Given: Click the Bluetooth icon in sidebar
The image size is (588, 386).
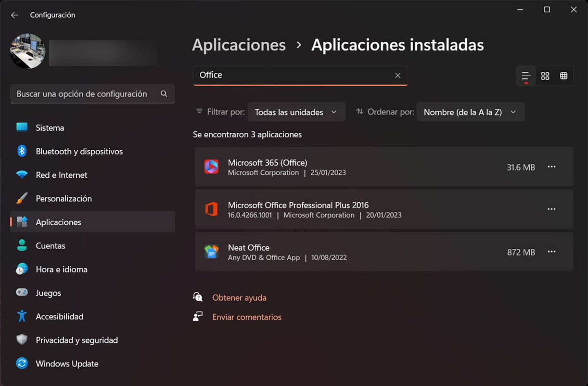Looking at the screenshot, I should click(22, 151).
